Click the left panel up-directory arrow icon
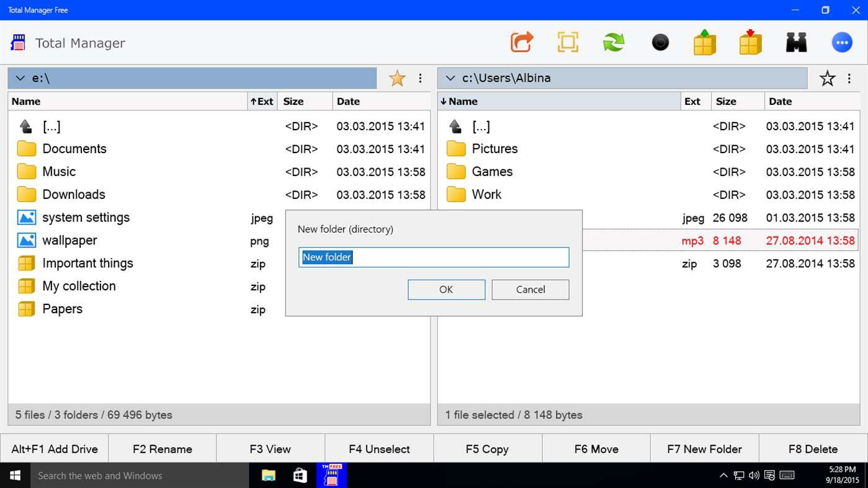The width and height of the screenshot is (868, 488). (x=26, y=126)
